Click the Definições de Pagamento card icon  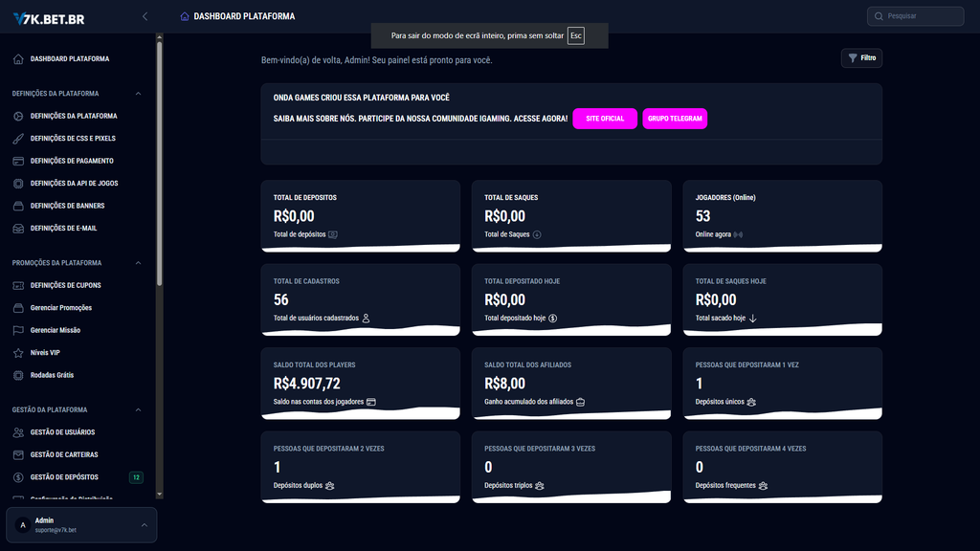click(x=19, y=161)
